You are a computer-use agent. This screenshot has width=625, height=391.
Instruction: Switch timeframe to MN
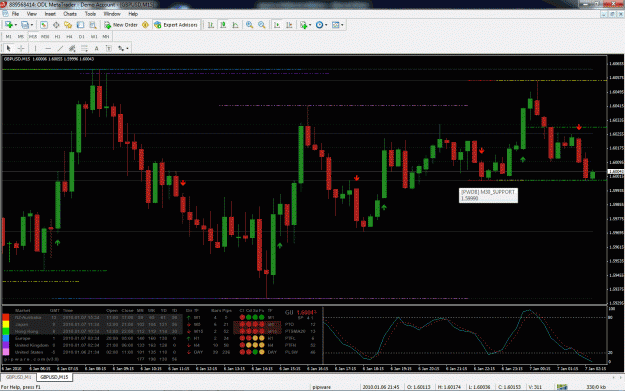106,36
